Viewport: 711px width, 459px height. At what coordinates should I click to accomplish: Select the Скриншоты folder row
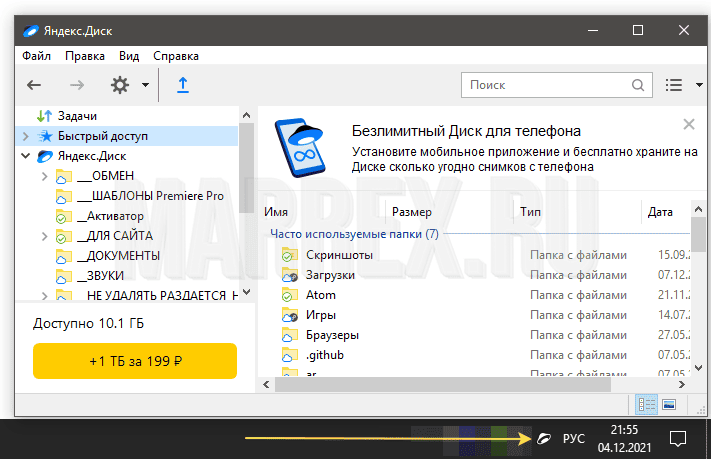point(485,255)
